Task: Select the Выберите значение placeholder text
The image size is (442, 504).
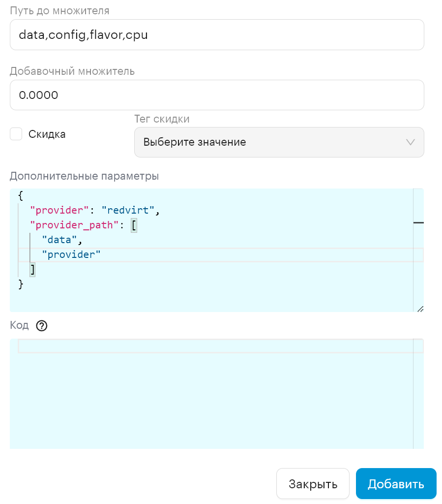Action: click(195, 142)
